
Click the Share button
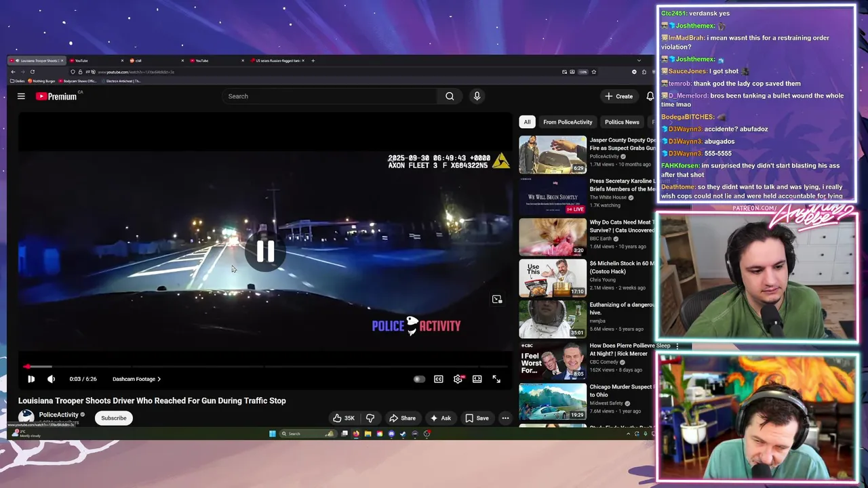[x=402, y=418]
